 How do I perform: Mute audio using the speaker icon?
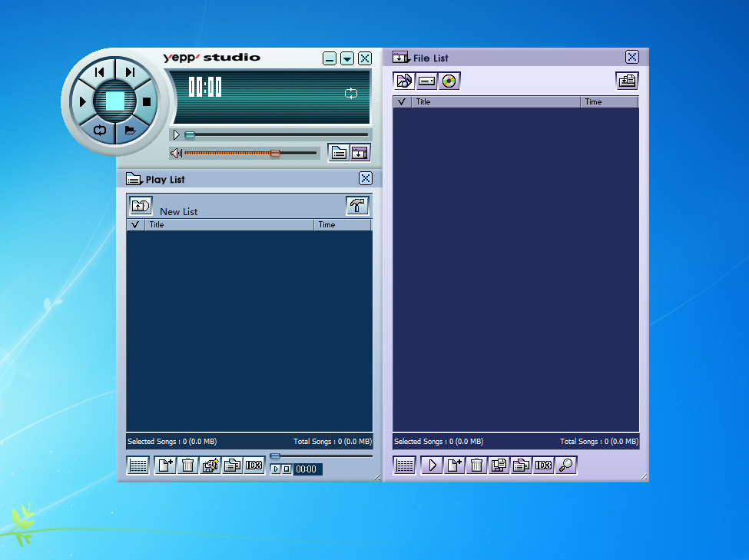tap(176, 153)
